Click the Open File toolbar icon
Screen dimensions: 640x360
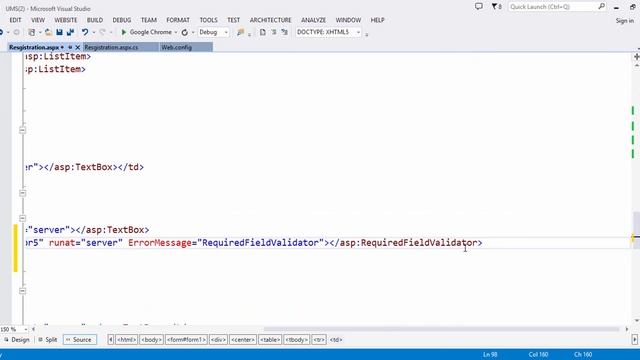point(48,32)
